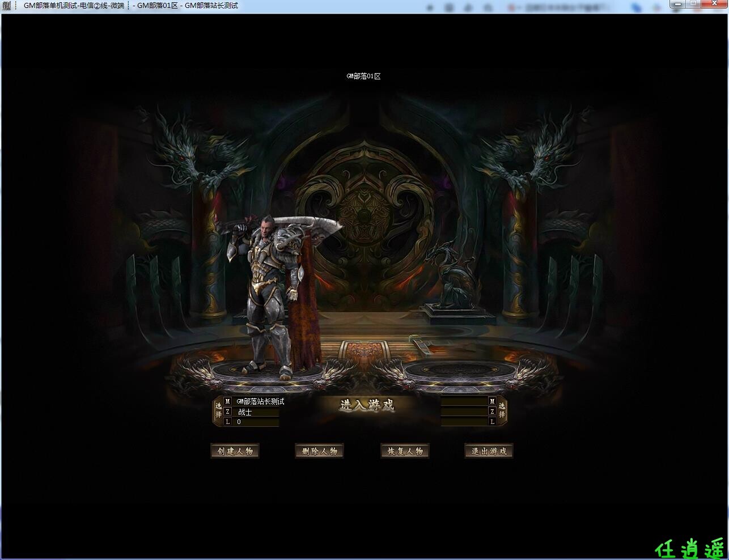
Task: Click the right slot M name icon
Action: click(x=492, y=401)
